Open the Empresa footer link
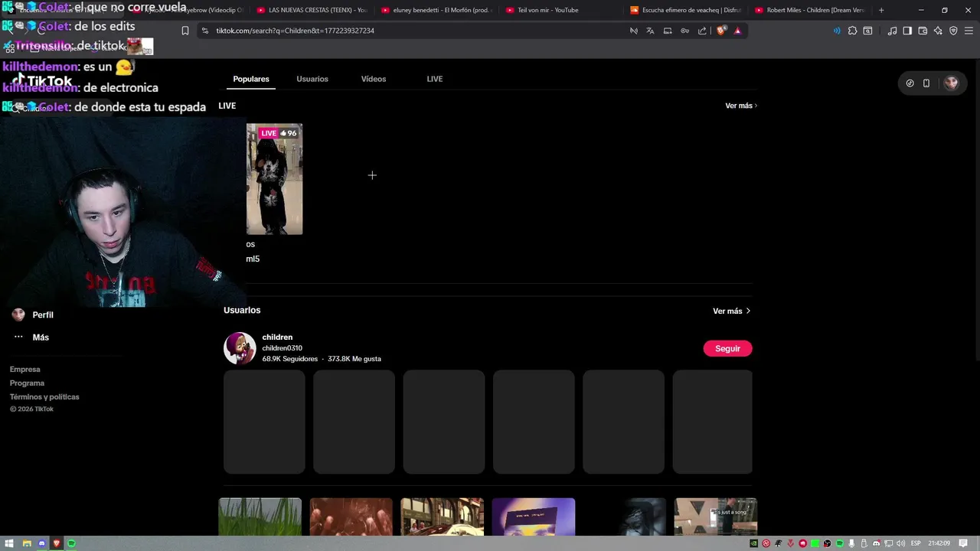Image resolution: width=980 pixels, height=551 pixels. [x=24, y=369]
